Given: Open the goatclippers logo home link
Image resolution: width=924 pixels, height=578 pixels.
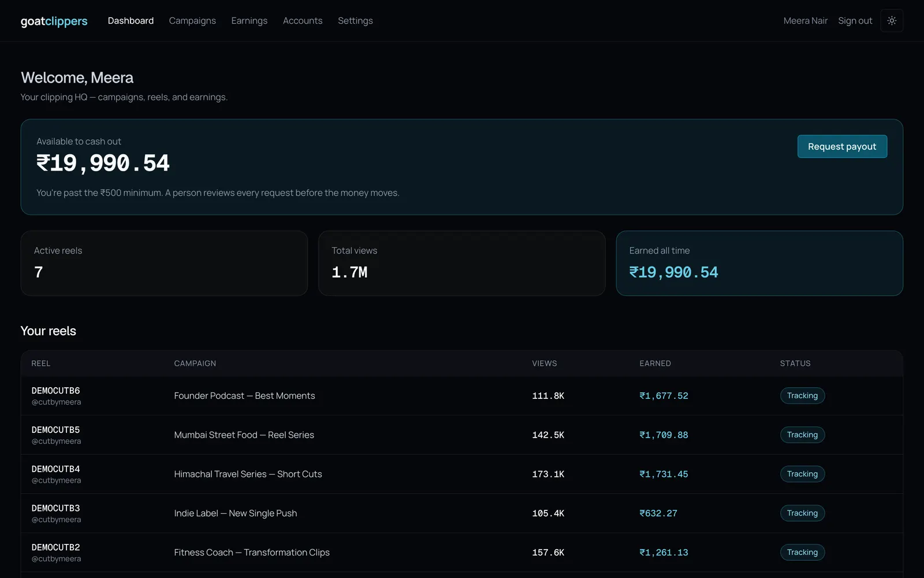Looking at the screenshot, I should tap(54, 21).
